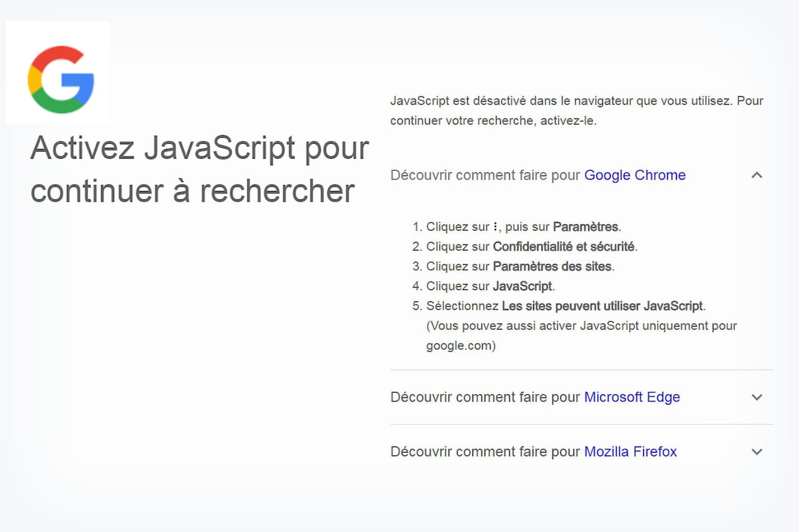The image size is (799, 532).
Task: Open the Mozilla Firefox link
Action: click(630, 452)
